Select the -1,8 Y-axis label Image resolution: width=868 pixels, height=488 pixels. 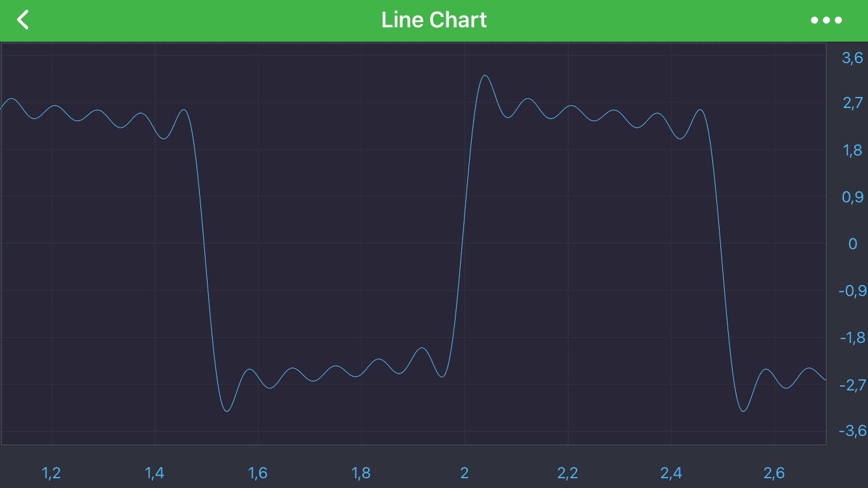click(x=852, y=338)
